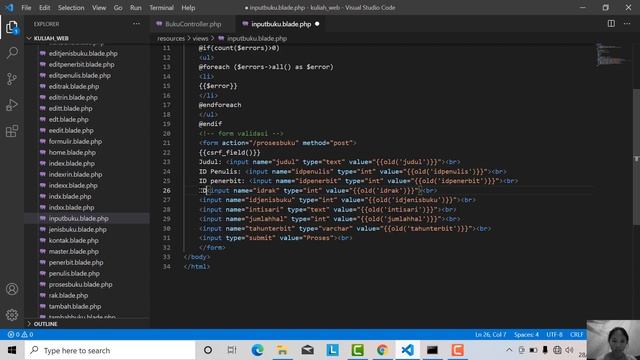The image size is (640, 360).
Task: Open the blue L app on taskbar
Action: tap(333, 350)
